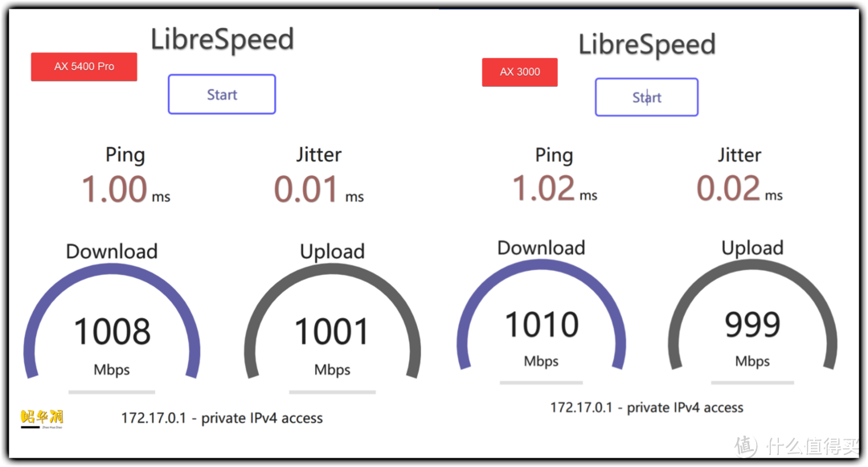
Task: Click the AX 5400 Pro red badge
Action: [x=84, y=67]
